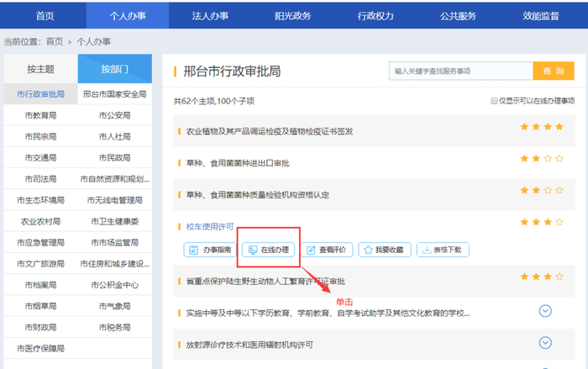The width and height of the screenshot is (588, 369).
Task: Expand the 实施中等及中等以下学历教育 row chevron
Action: click(545, 311)
